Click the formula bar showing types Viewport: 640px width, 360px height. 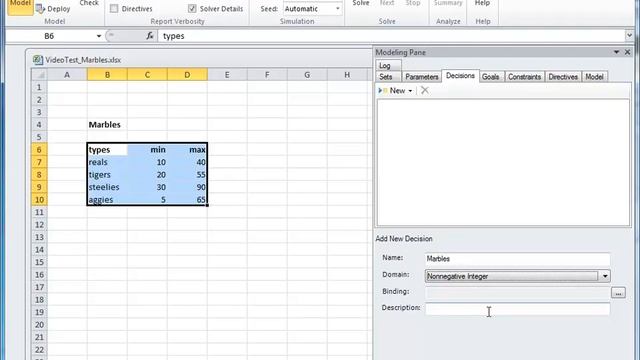(x=390, y=36)
